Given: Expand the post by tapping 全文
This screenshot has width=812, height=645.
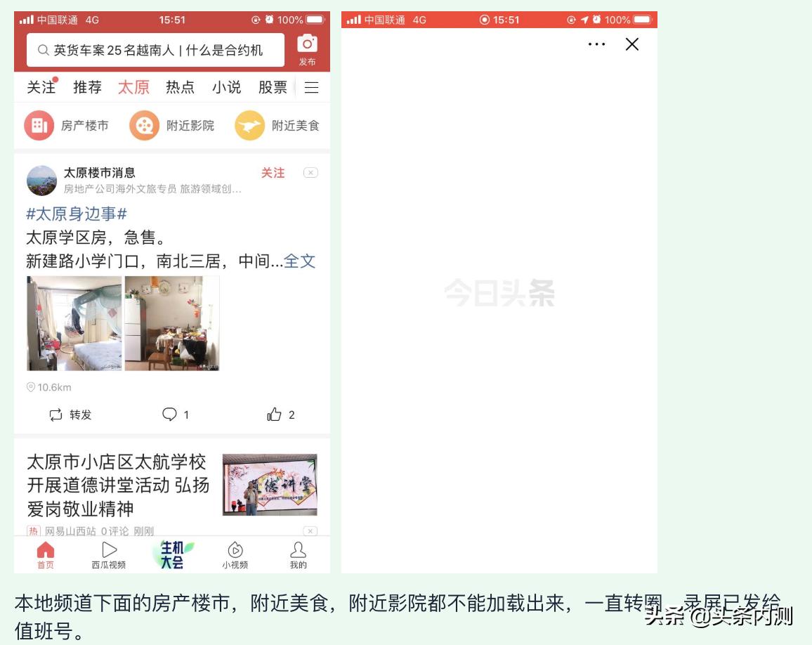Looking at the screenshot, I should point(299,261).
